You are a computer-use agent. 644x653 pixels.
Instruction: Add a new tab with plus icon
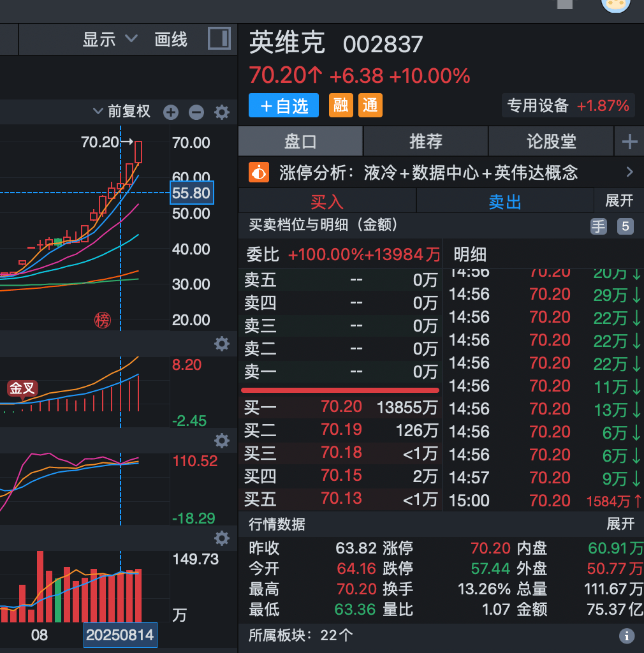(x=629, y=142)
